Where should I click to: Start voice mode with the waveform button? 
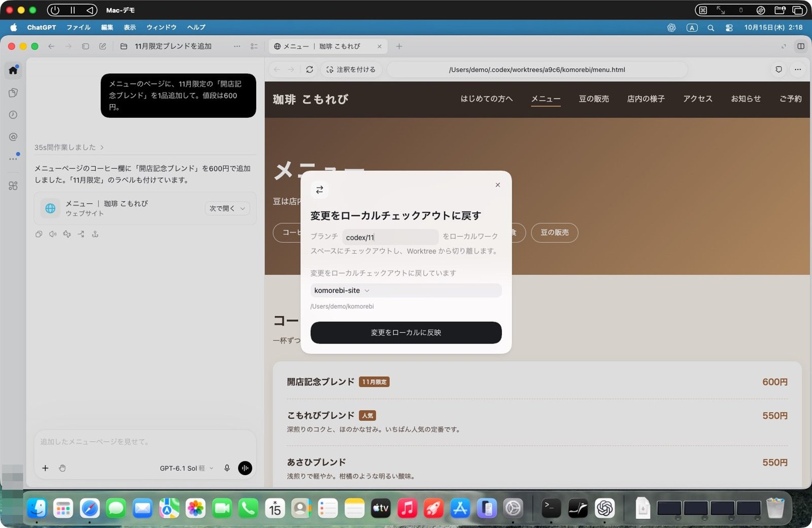pyautogui.click(x=245, y=468)
